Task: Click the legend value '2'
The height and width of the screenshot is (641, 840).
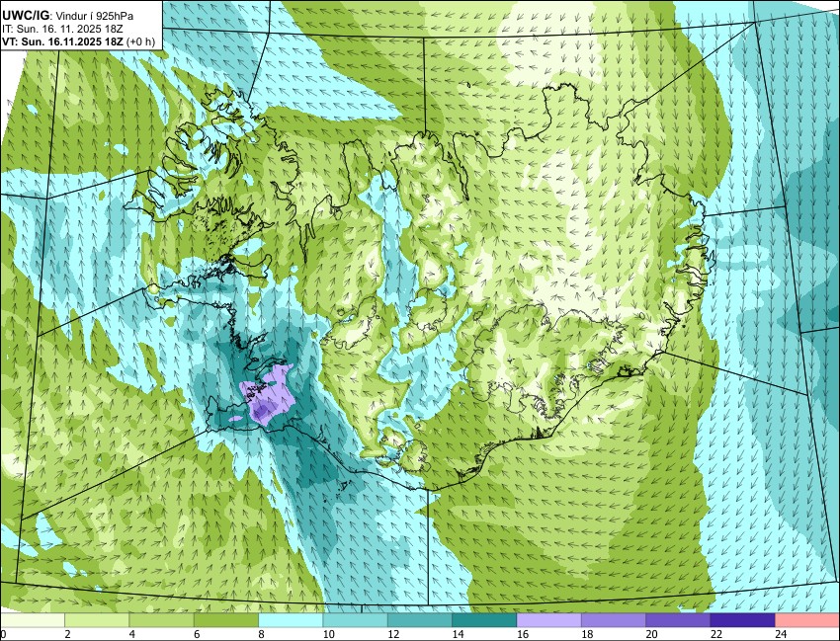Action: (x=67, y=634)
